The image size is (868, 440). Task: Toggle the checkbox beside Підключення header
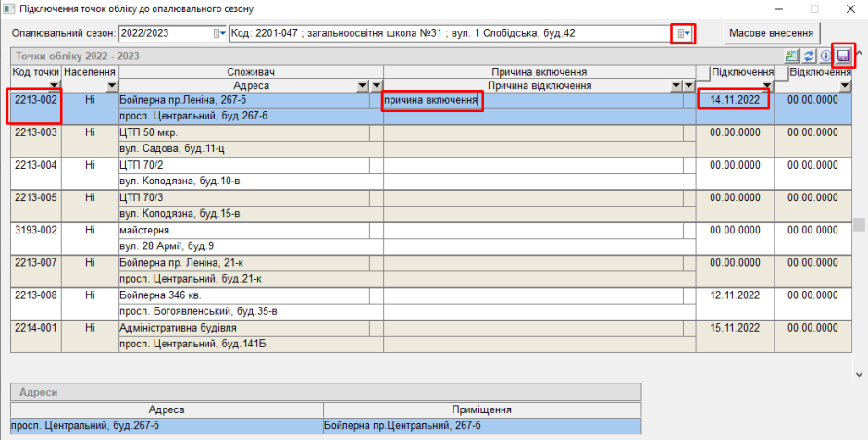704,72
